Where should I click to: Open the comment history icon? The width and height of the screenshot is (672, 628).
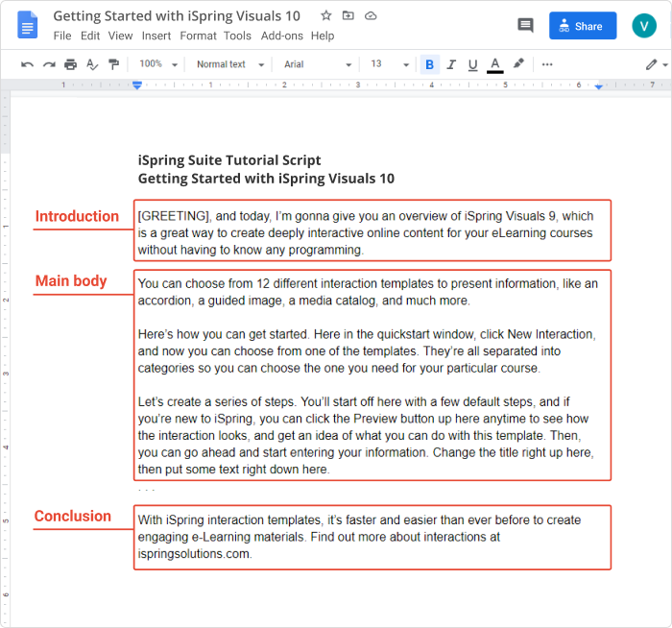(x=525, y=26)
